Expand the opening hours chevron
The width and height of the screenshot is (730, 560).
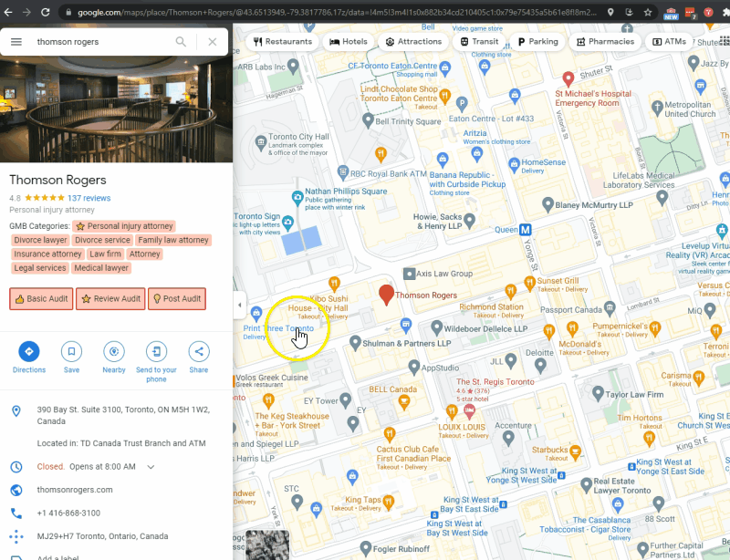coord(151,467)
